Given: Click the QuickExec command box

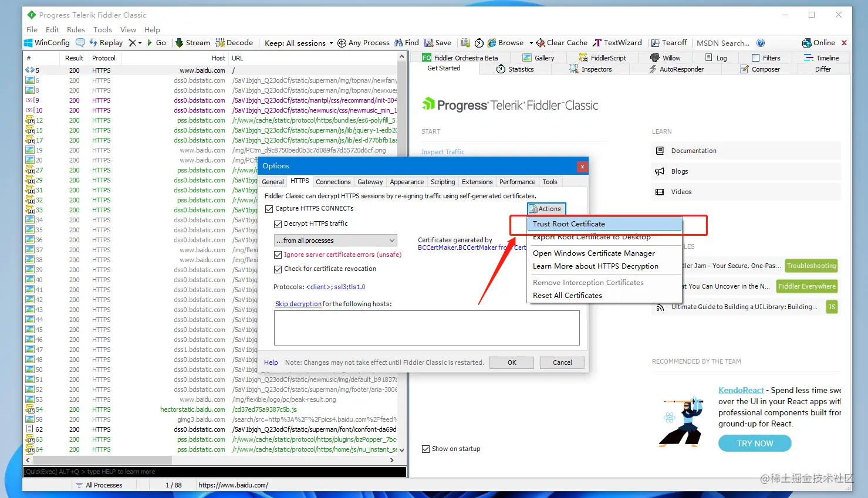Looking at the screenshot, I should click(215, 472).
